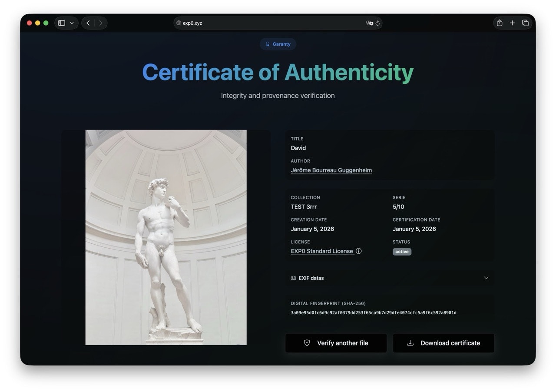
Task: Open the Safari share menu
Action: [500, 23]
